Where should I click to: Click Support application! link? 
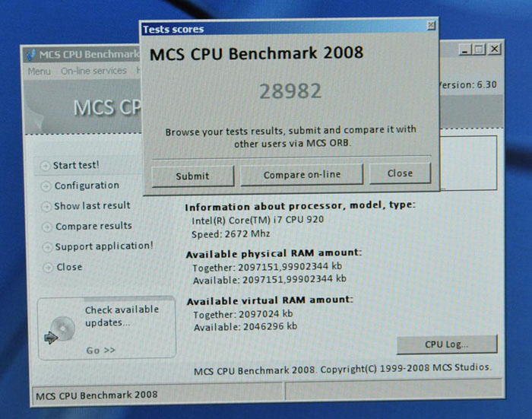(x=104, y=246)
